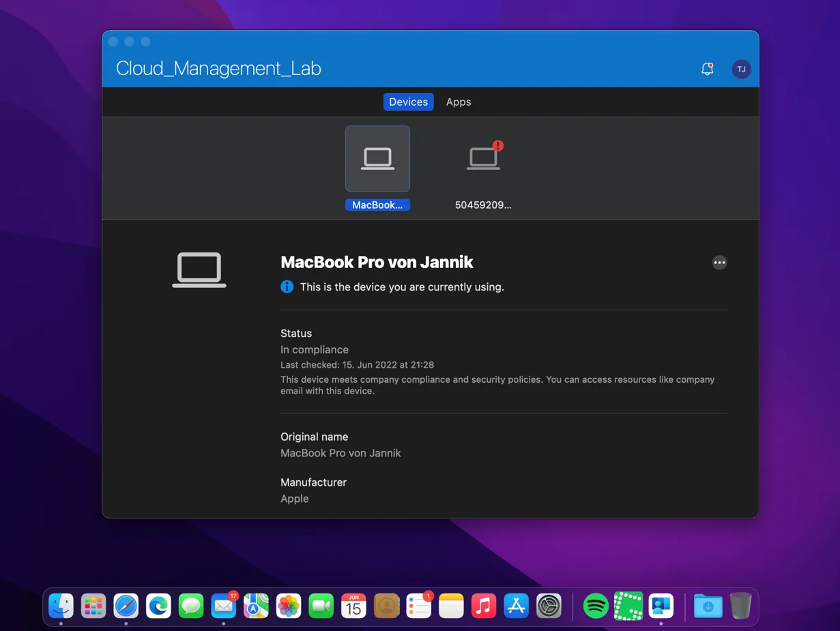The image size is (840, 631).
Task: Open Spotify from the Dock
Action: click(x=596, y=606)
